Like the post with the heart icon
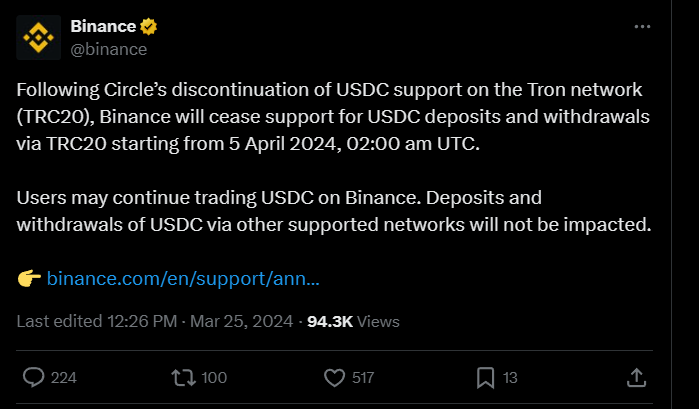The width and height of the screenshot is (699, 409). [x=334, y=378]
